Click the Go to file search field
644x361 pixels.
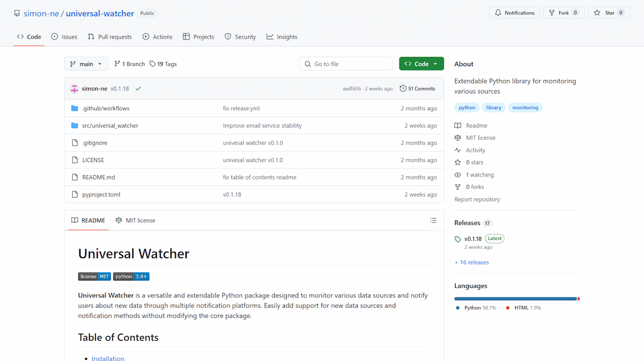click(346, 64)
